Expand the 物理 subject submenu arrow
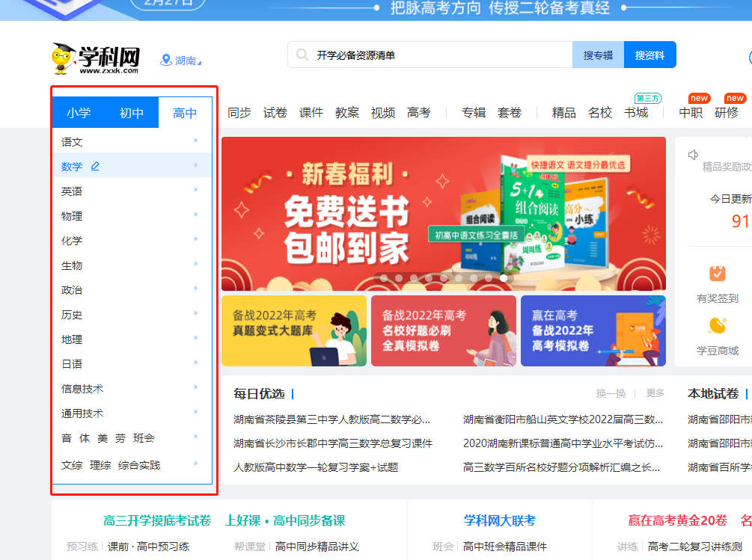 196,215
